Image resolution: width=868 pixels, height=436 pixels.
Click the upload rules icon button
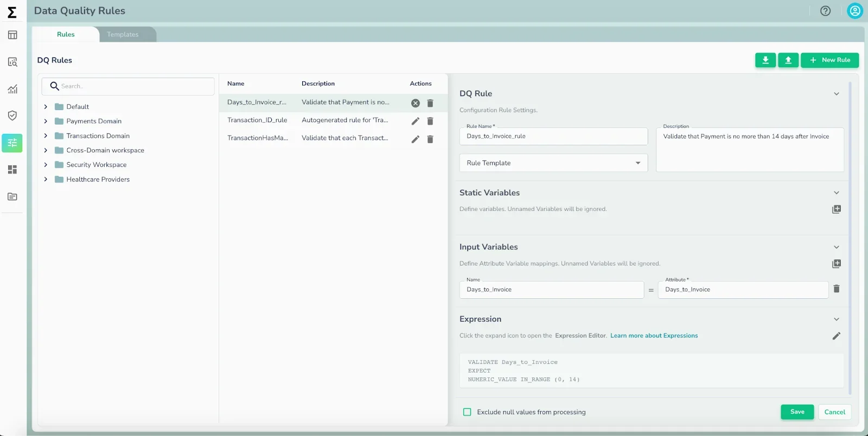pos(788,60)
